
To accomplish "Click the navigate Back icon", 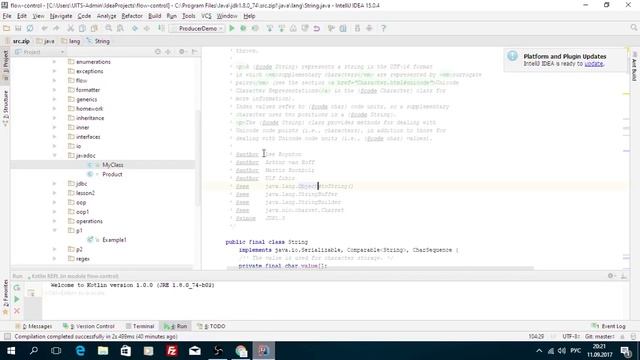I will [135, 28].
